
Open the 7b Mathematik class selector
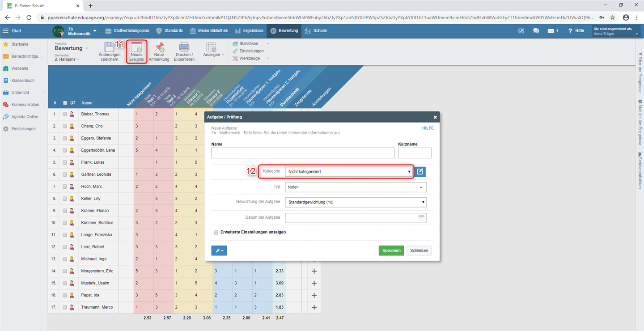75,31
